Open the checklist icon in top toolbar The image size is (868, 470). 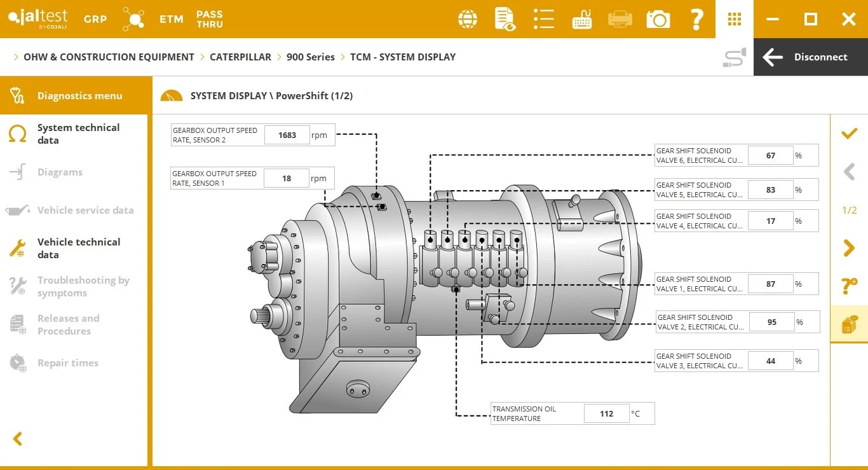tap(543, 19)
